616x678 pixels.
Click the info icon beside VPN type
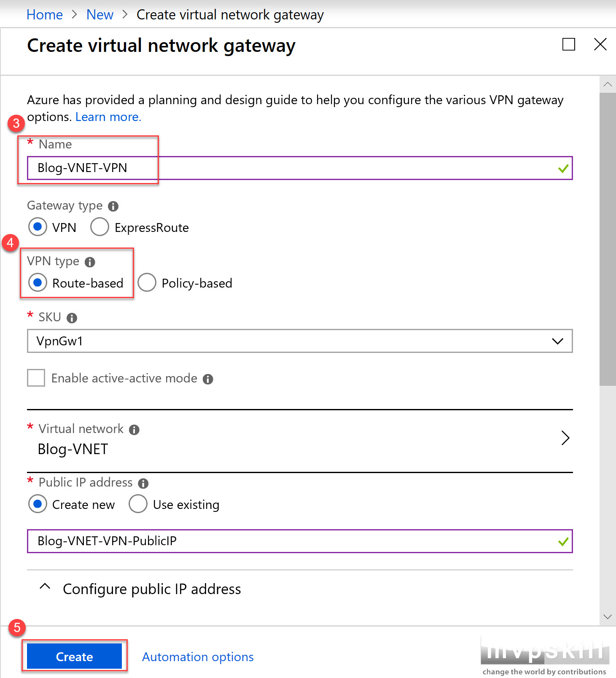(90, 262)
